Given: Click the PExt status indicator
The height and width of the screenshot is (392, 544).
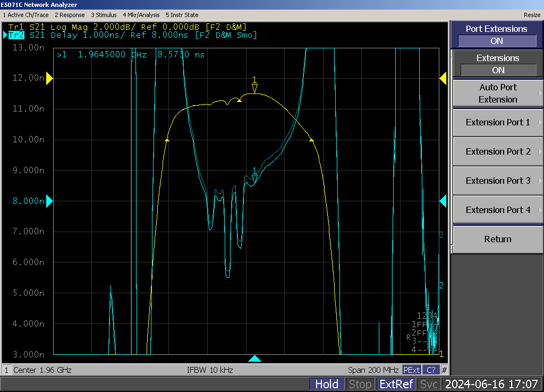Looking at the screenshot, I should point(412,370).
